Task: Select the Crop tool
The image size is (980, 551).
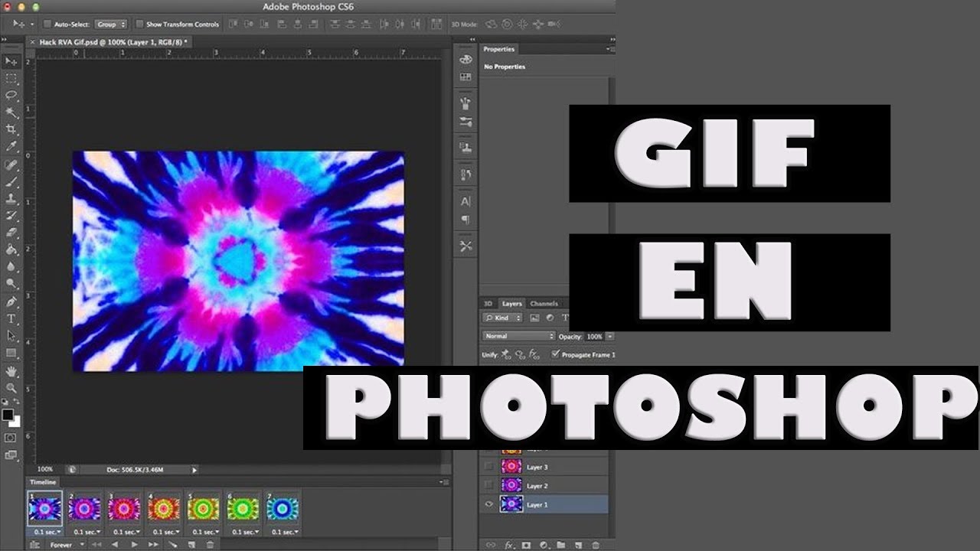Action: [11, 129]
